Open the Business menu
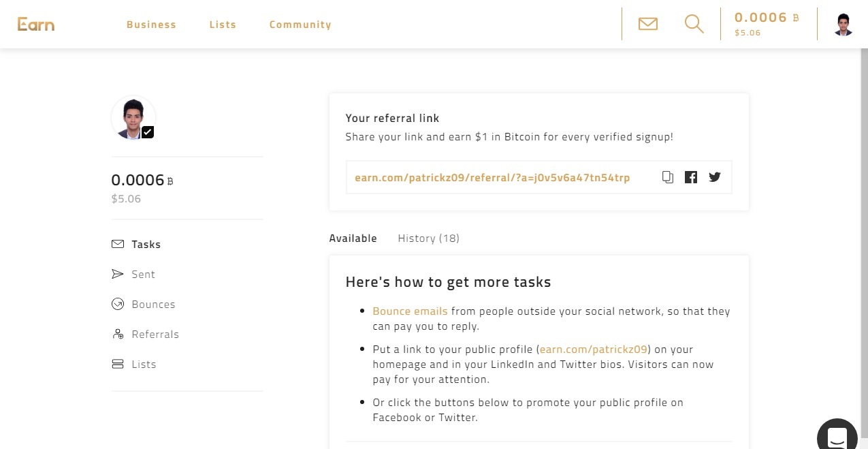 tap(151, 25)
